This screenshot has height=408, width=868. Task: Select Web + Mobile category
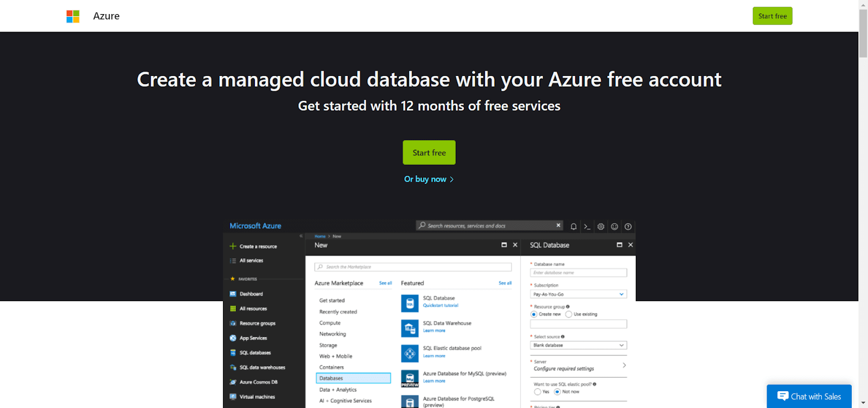pyautogui.click(x=336, y=356)
